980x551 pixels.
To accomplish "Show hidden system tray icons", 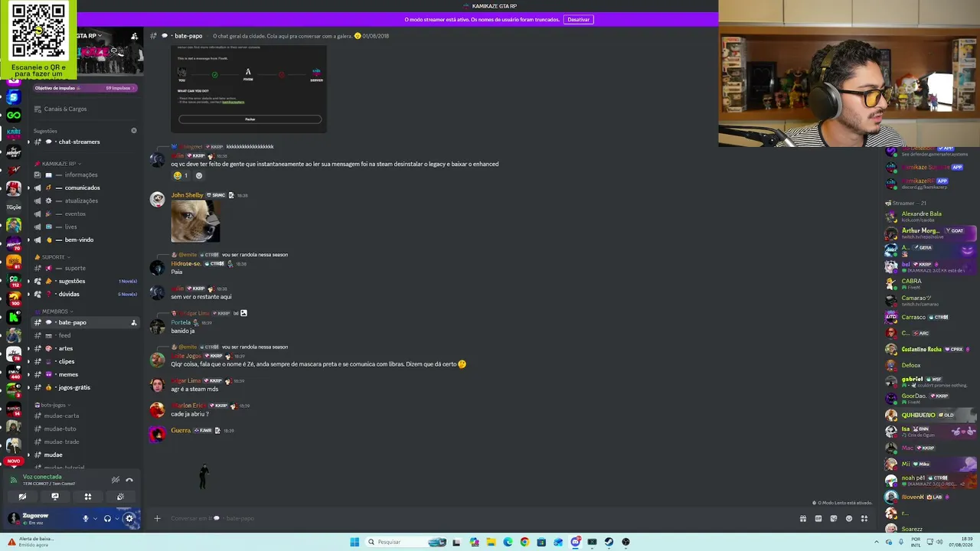I will (x=877, y=542).
